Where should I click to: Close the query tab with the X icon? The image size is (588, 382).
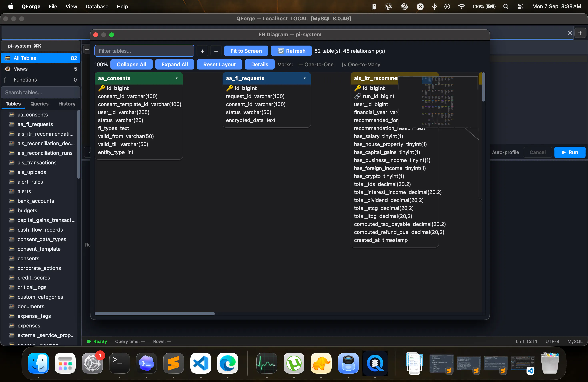[x=570, y=33]
